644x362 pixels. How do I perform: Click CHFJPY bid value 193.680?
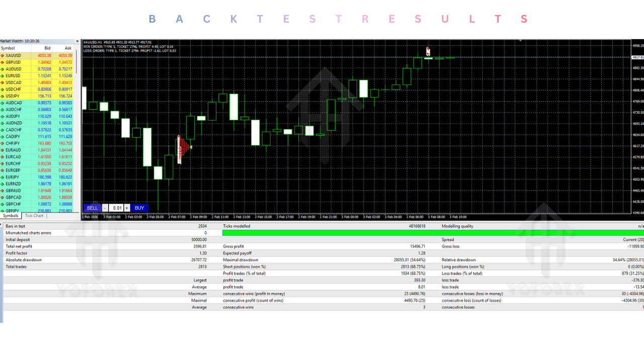pyautogui.click(x=44, y=143)
